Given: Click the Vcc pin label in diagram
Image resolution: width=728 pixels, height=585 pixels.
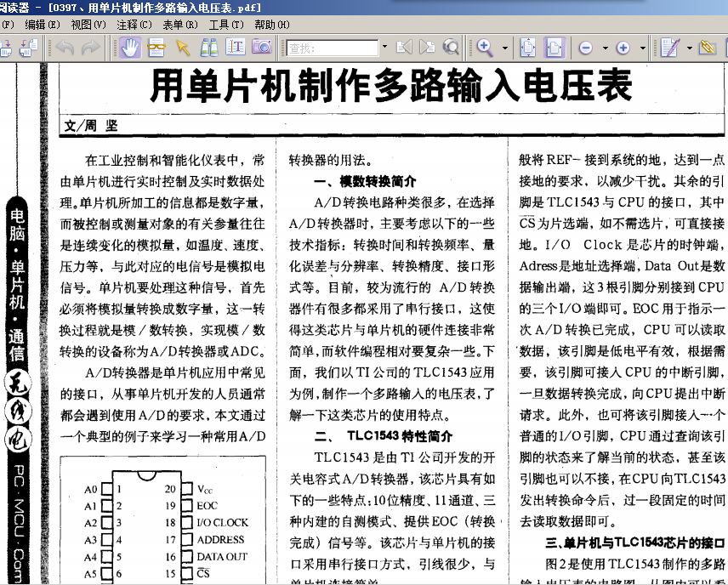Looking at the screenshot, I should pyautogui.click(x=205, y=489).
